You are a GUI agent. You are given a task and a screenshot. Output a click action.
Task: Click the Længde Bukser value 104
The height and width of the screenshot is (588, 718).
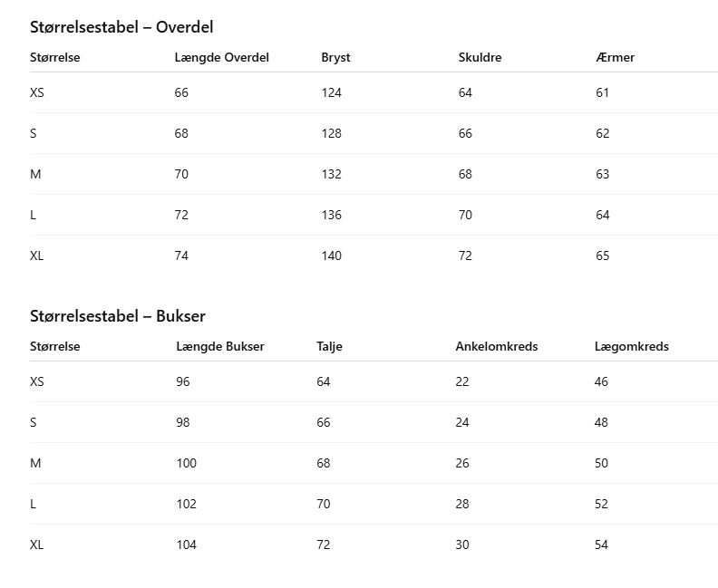click(x=187, y=545)
